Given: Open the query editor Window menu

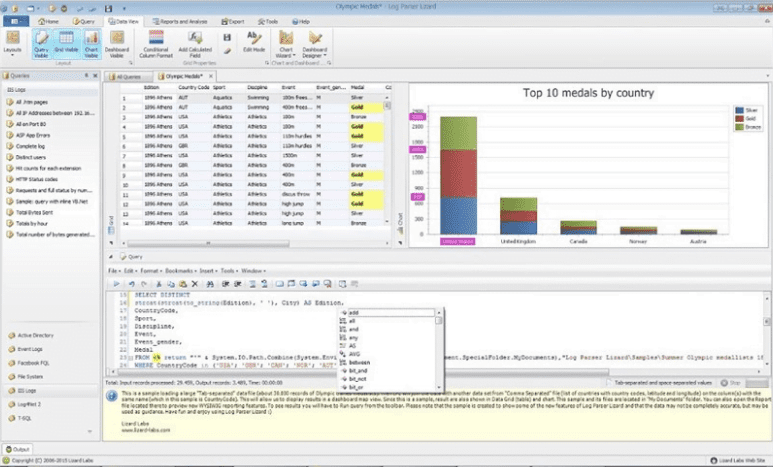Looking at the screenshot, I should [253, 271].
